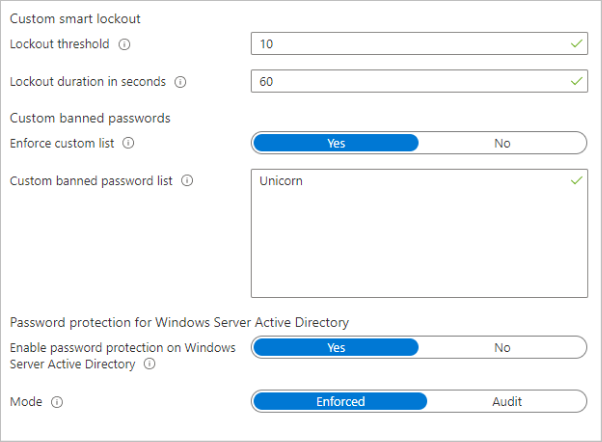This screenshot has width=602, height=442.
Task: Click green checkmark in banned password list box
Action: [x=575, y=181]
